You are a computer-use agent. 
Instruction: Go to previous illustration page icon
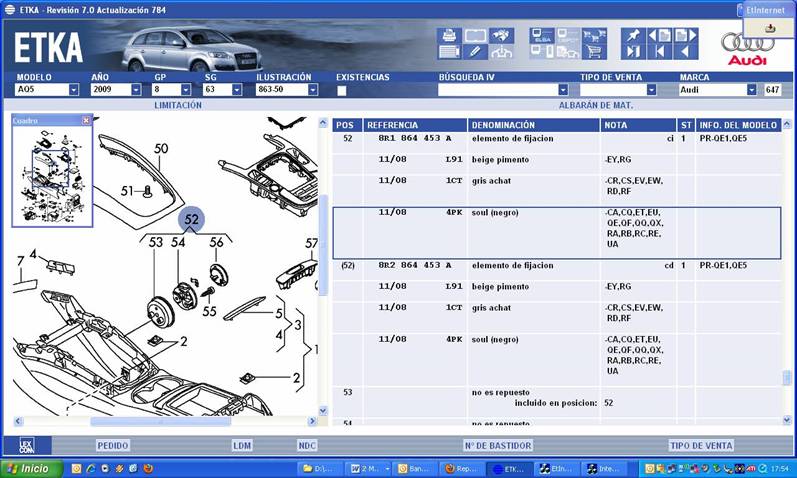pyautogui.click(x=659, y=36)
